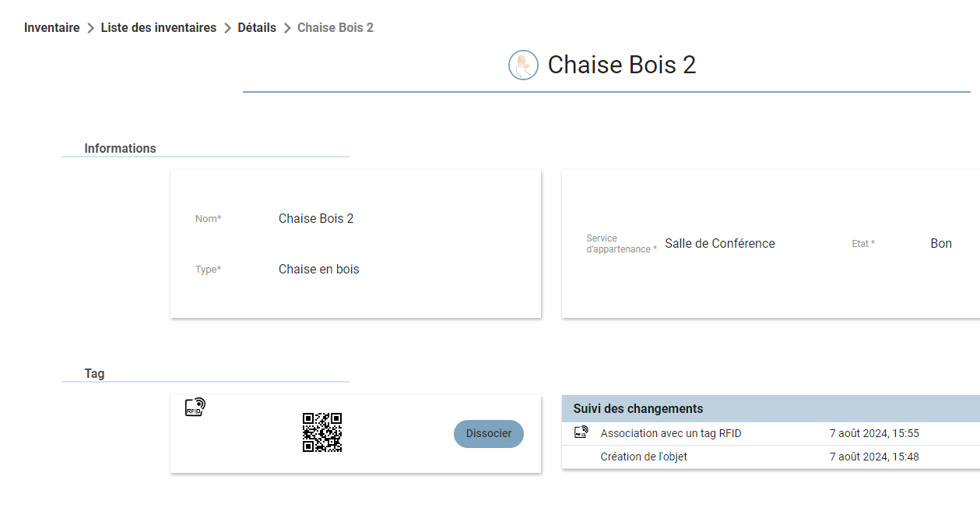Screen dimensions: 980x508
Task: Navigate to Détails breadcrumb
Action: 257,27
